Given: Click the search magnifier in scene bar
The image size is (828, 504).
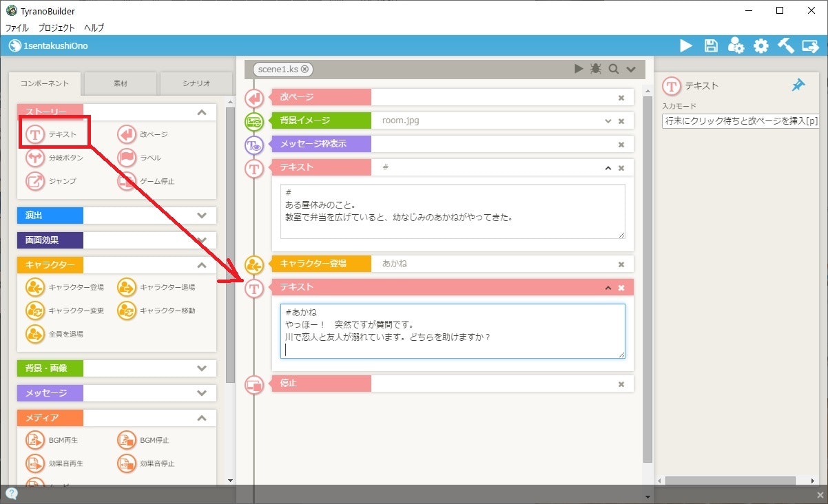Looking at the screenshot, I should tap(613, 69).
